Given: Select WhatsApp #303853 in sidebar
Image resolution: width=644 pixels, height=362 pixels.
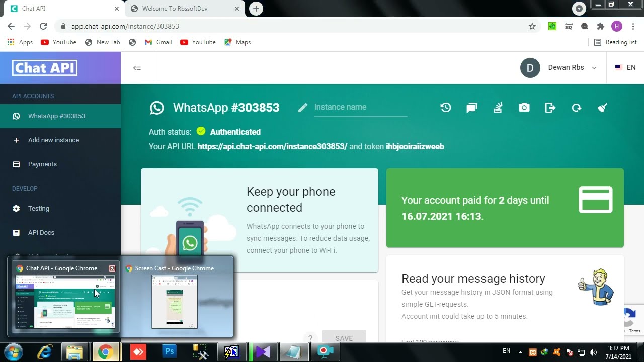Looking at the screenshot, I should (x=60, y=116).
